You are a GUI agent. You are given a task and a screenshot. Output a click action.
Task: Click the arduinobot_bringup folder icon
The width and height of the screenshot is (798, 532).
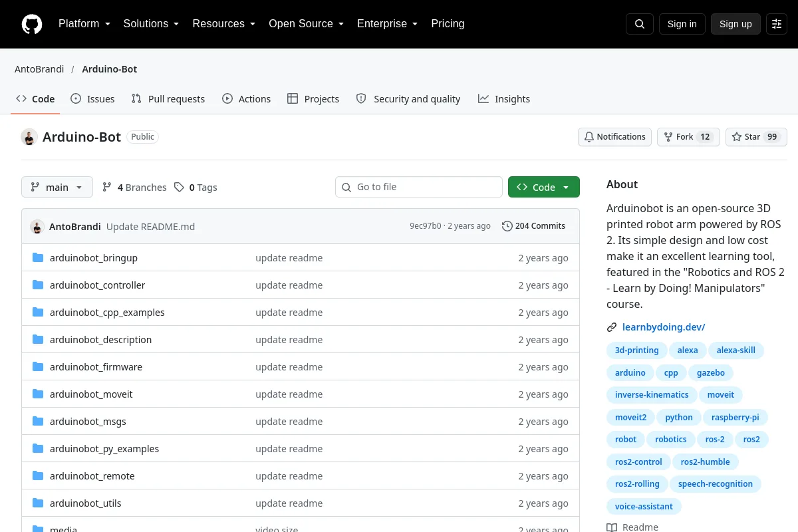coord(38,257)
